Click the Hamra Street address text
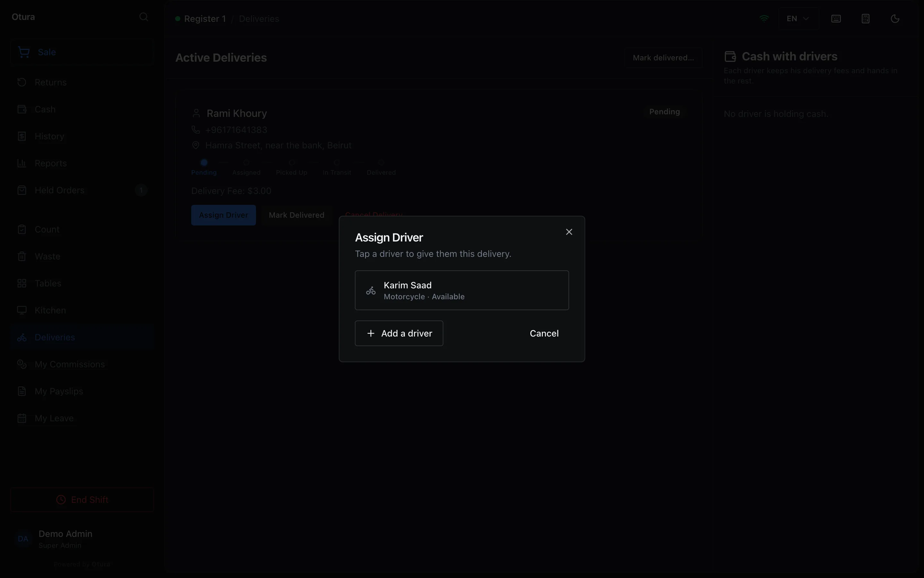924x578 pixels. tap(278, 145)
